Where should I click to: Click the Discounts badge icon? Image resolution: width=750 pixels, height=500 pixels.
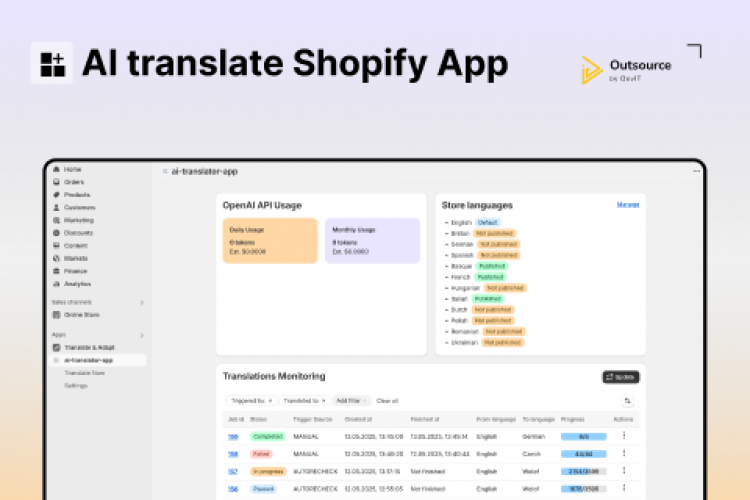[x=56, y=233]
